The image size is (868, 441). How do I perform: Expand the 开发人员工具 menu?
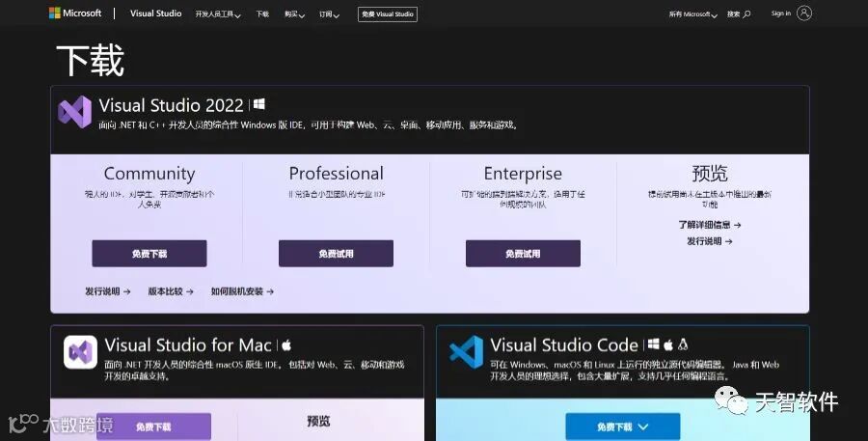coord(218,14)
